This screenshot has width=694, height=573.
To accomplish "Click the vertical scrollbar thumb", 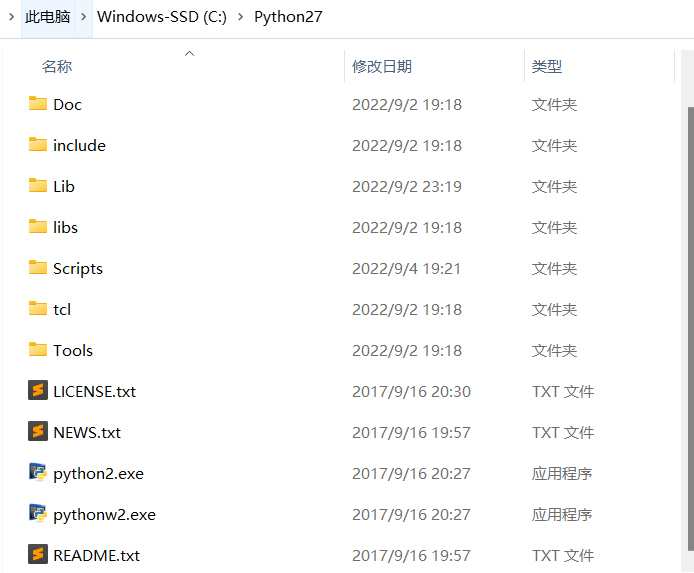I will (x=690, y=328).
